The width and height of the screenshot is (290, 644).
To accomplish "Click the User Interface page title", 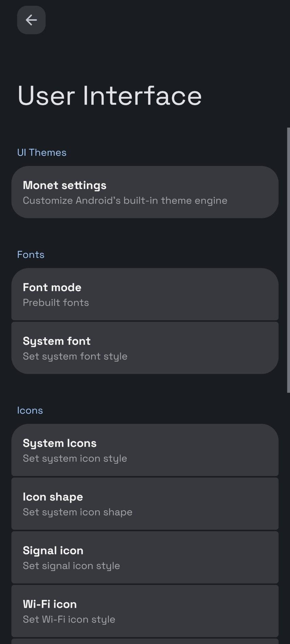I will click(109, 96).
